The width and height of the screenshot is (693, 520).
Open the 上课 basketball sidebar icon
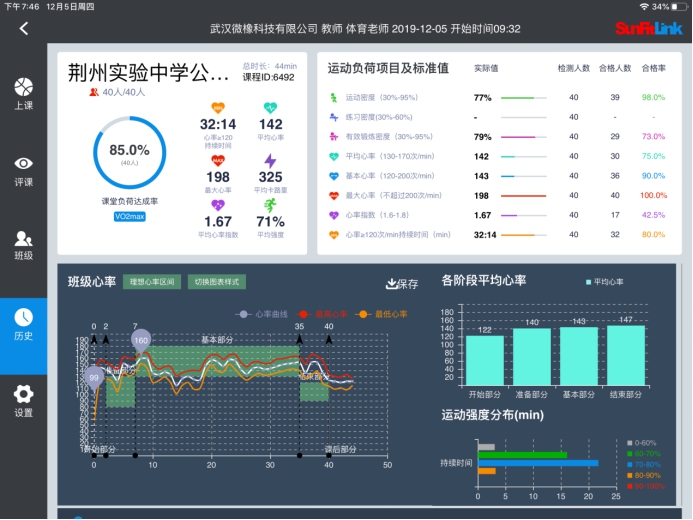(x=23, y=94)
